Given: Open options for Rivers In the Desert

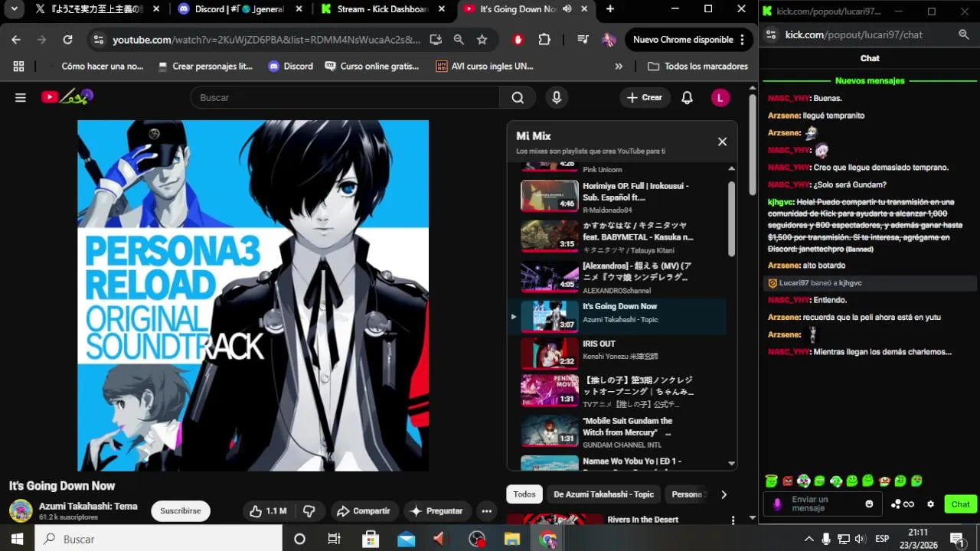Looking at the screenshot, I should pos(733,520).
